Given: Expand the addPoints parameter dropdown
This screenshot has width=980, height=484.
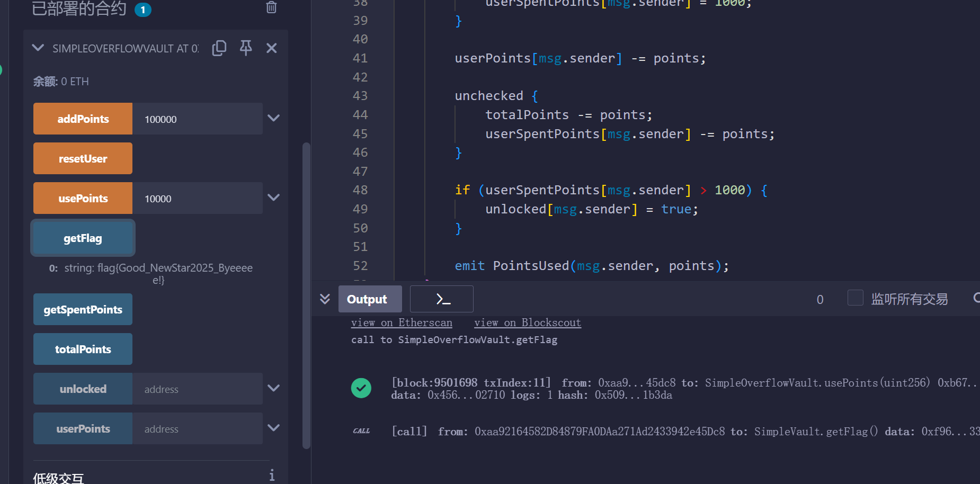Looking at the screenshot, I should tap(273, 119).
